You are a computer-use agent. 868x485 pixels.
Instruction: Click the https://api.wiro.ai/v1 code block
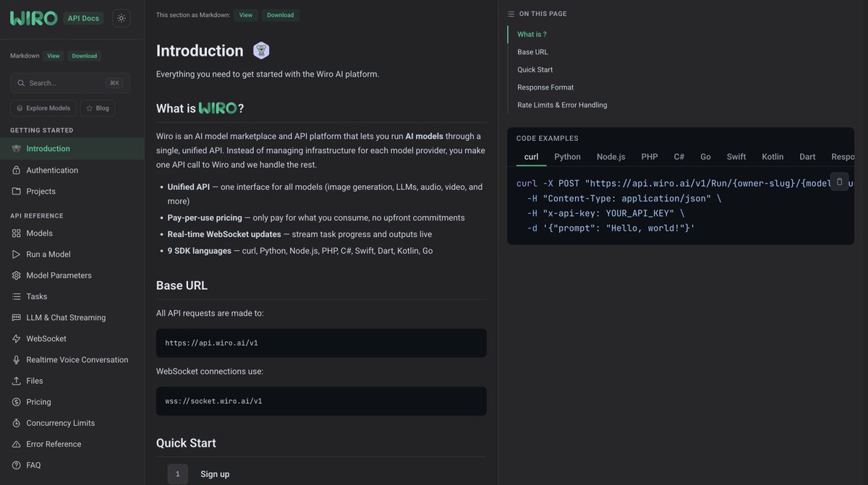(321, 343)
